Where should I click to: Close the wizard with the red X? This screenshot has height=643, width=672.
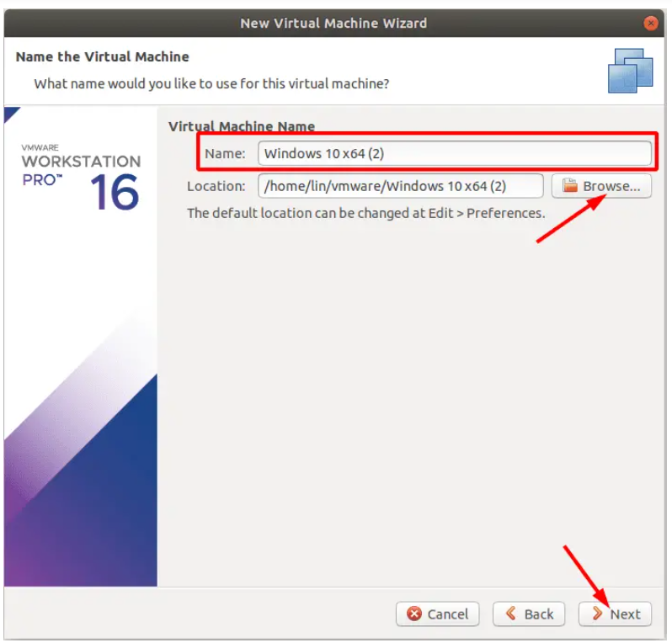tap(651, 23)
